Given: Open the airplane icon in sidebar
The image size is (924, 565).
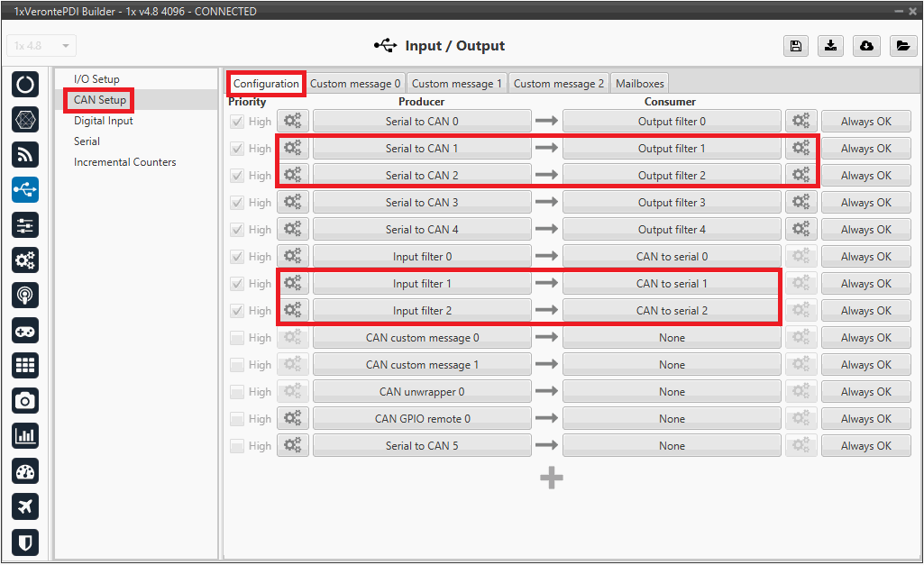Looking at the screenshot, I should click(x=25, y=506).
